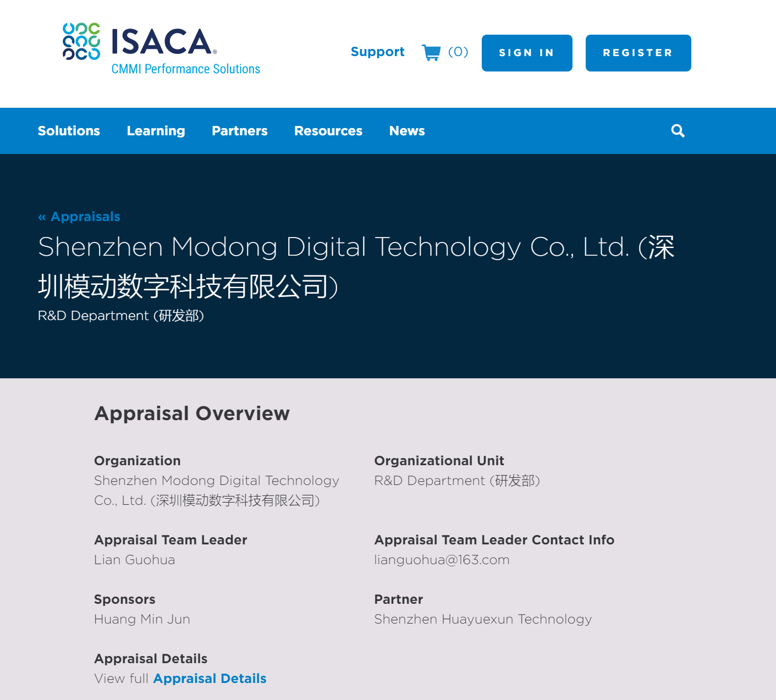776x700 pixels.
Task: Open the Resources menu
Action: (328, 131)
